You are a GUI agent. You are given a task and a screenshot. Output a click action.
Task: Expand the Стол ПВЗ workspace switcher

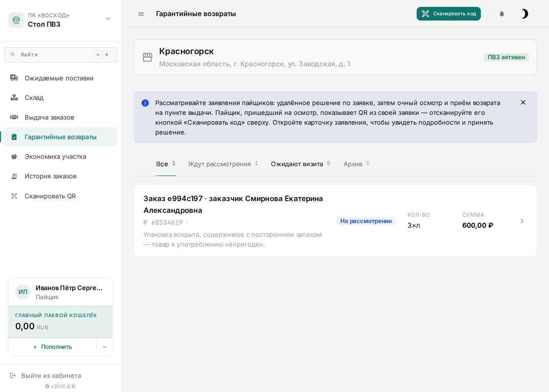point(108,19)
